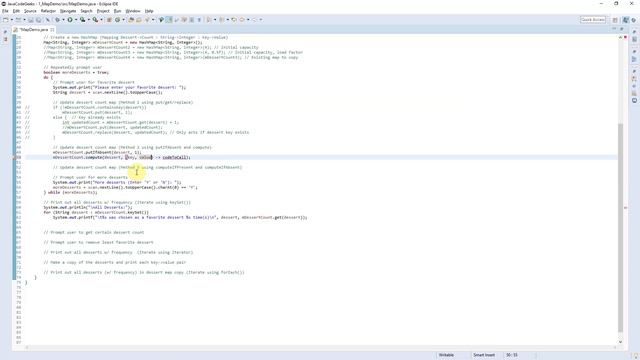Open the Package Explorer icon in left trim
This screenshot has width=640, height=360.
tap(5, 40)
